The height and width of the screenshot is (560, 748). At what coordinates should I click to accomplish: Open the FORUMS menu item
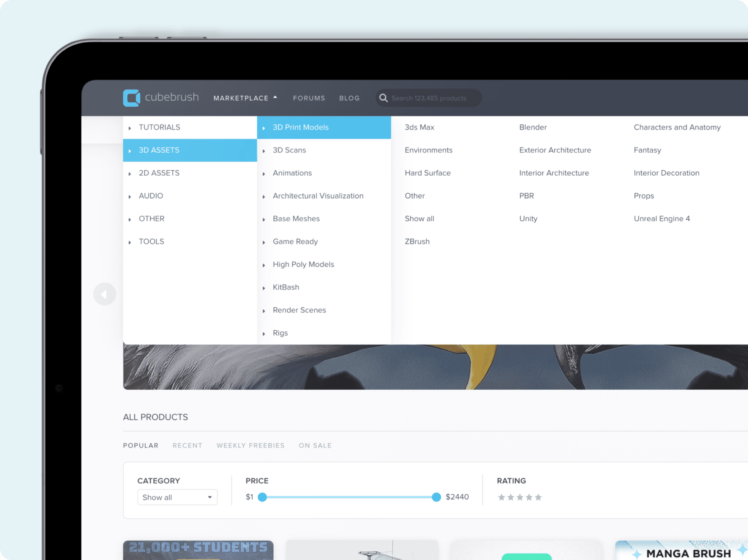click(309, 98)
